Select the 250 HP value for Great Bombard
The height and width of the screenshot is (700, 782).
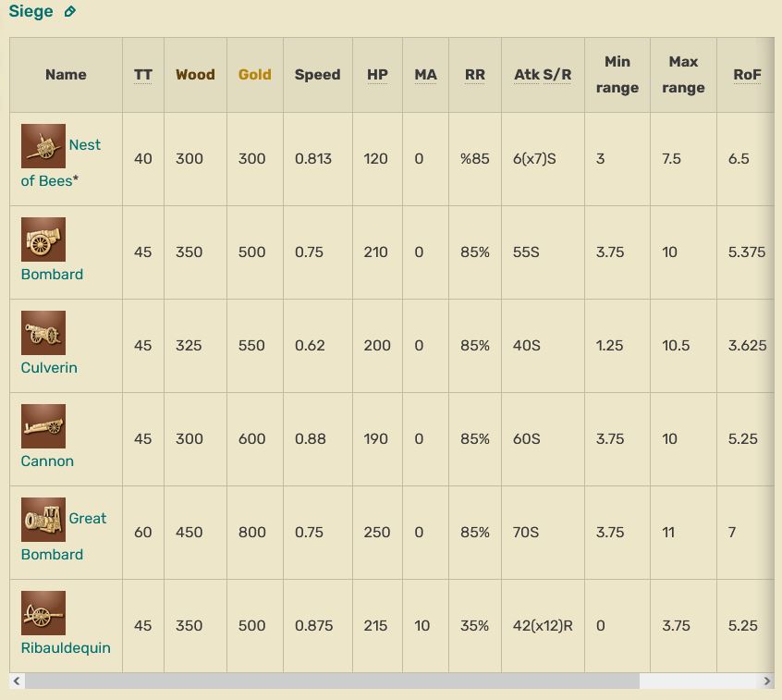point(377,532)
